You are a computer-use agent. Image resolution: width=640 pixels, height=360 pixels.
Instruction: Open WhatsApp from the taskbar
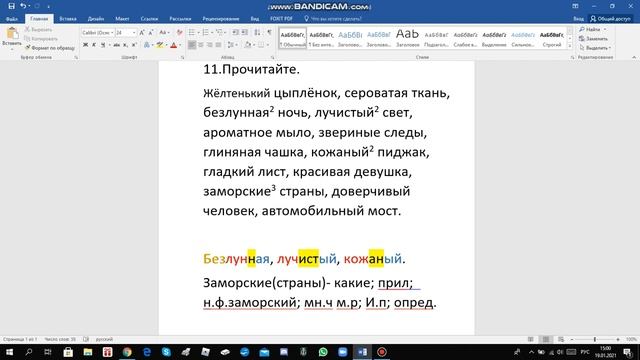click(x=323, y=352)
